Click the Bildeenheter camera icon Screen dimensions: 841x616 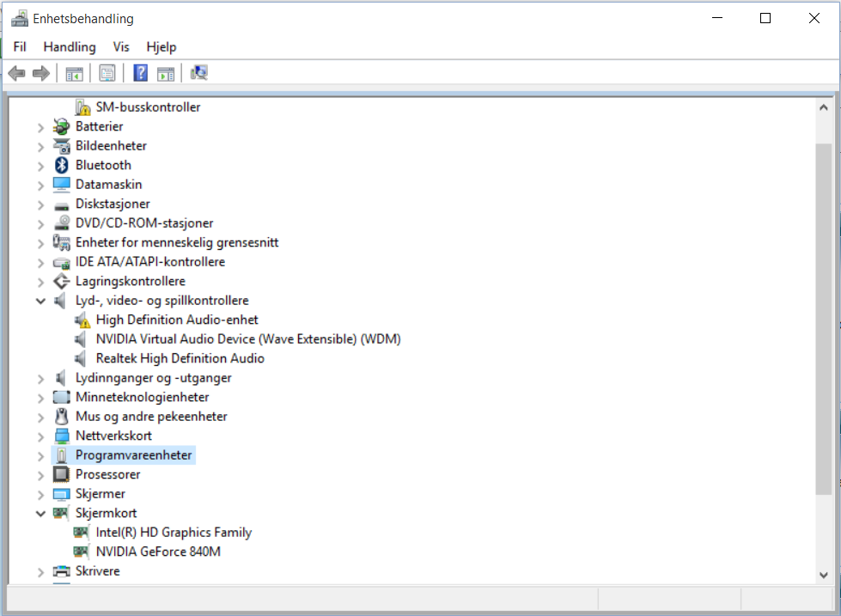click(x=61, y=146)
